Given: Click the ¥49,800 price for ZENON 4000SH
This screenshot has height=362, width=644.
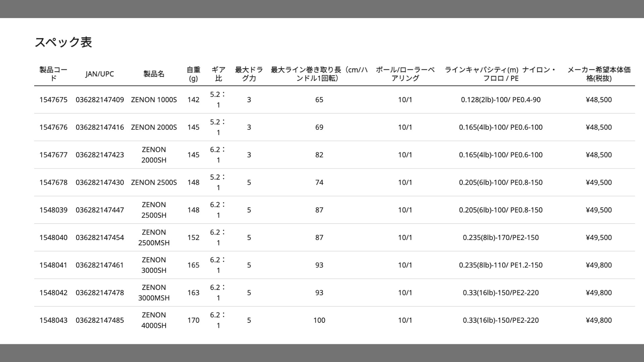Looking at the screenshot, I should [x=598, y=320].
